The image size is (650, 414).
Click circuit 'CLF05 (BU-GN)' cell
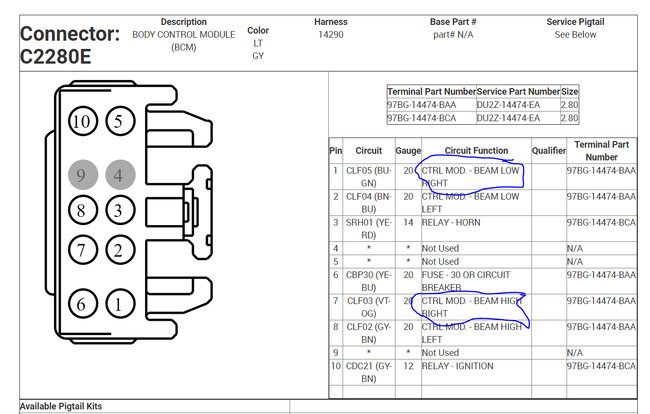369,177
